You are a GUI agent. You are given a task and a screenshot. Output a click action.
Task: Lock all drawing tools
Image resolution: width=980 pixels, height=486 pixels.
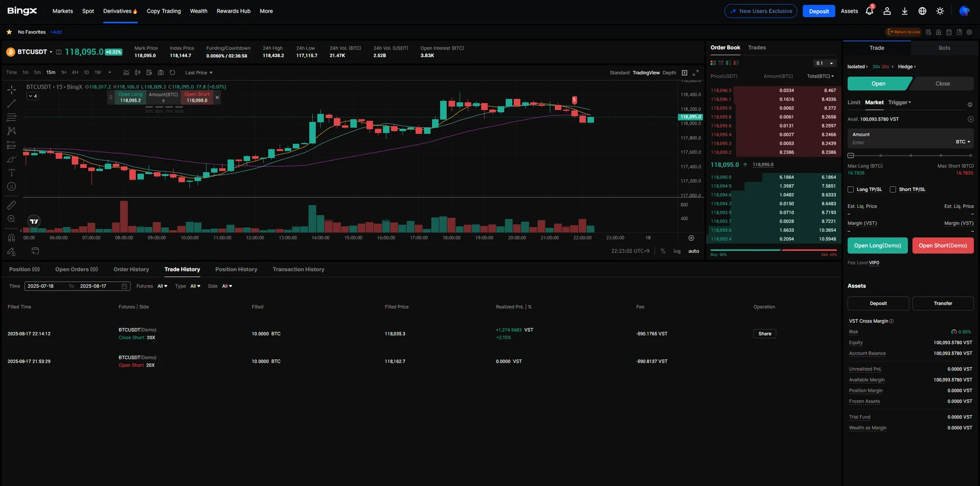tap(11, 251)
